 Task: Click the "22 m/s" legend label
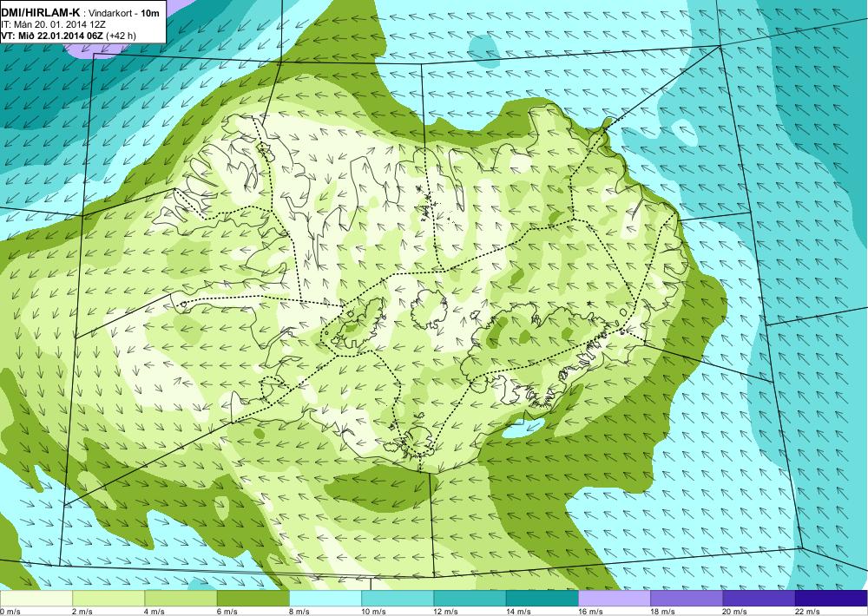(x=807, y=612)
